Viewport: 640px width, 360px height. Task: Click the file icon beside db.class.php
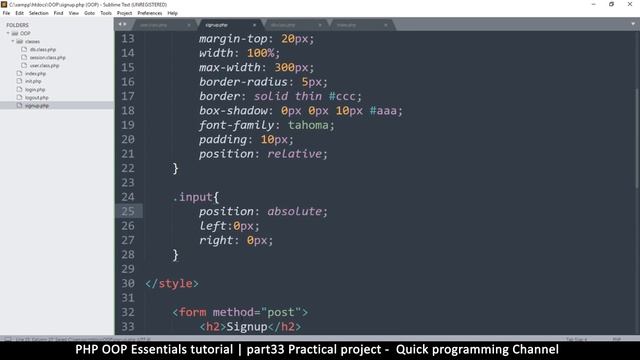(x=24, y=49)
